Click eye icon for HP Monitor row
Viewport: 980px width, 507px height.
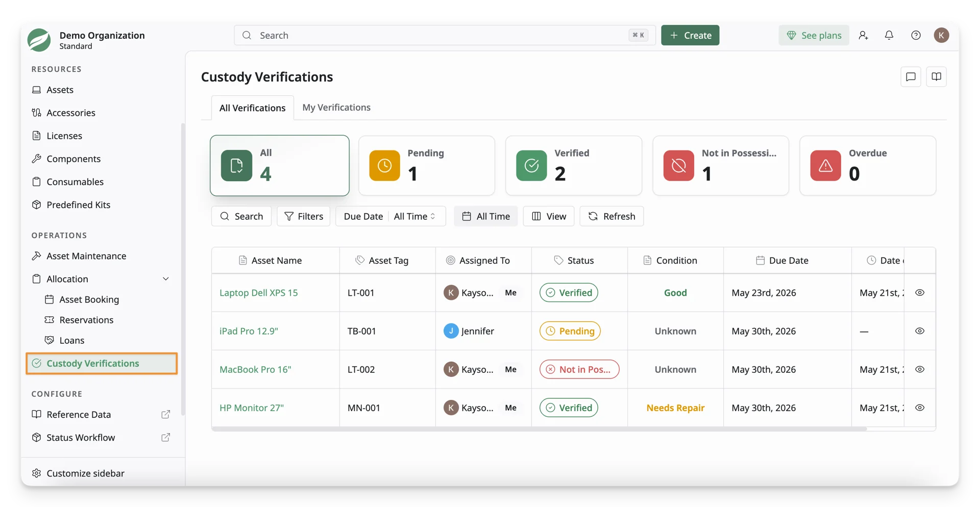919,408
